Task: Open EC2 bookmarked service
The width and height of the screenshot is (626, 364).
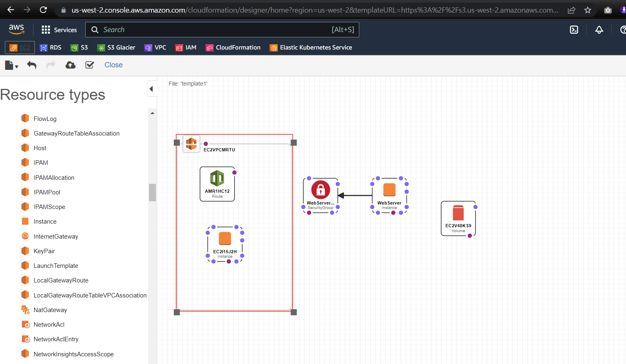Action: point(20,47)
